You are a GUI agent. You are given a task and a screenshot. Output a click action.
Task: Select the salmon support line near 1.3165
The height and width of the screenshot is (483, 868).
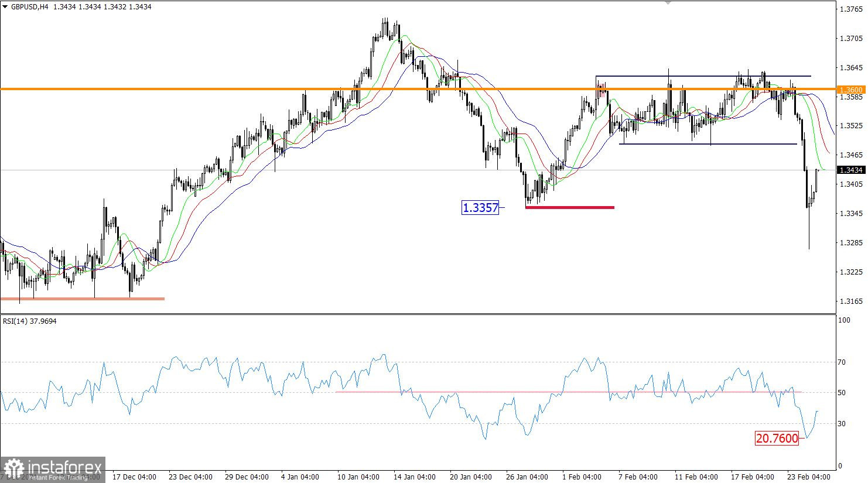pos(82,299)
